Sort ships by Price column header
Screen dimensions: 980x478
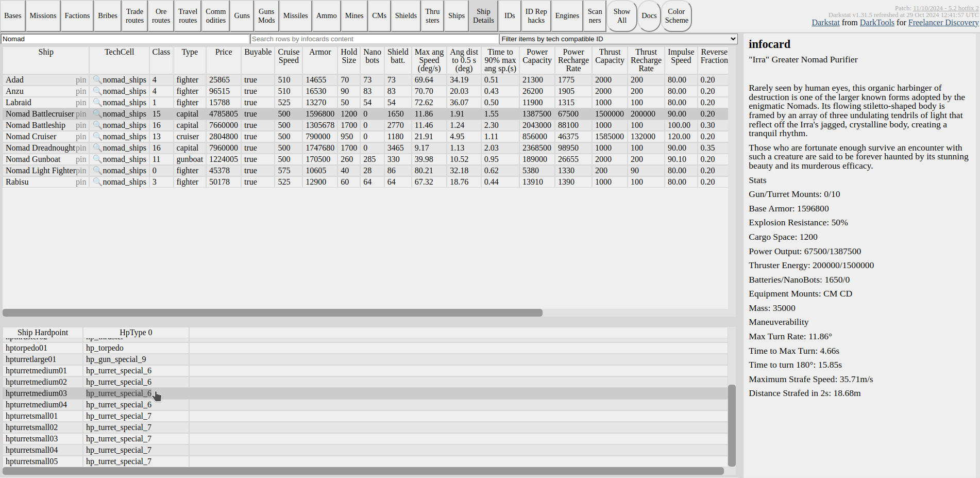click(x=224, y=52)
